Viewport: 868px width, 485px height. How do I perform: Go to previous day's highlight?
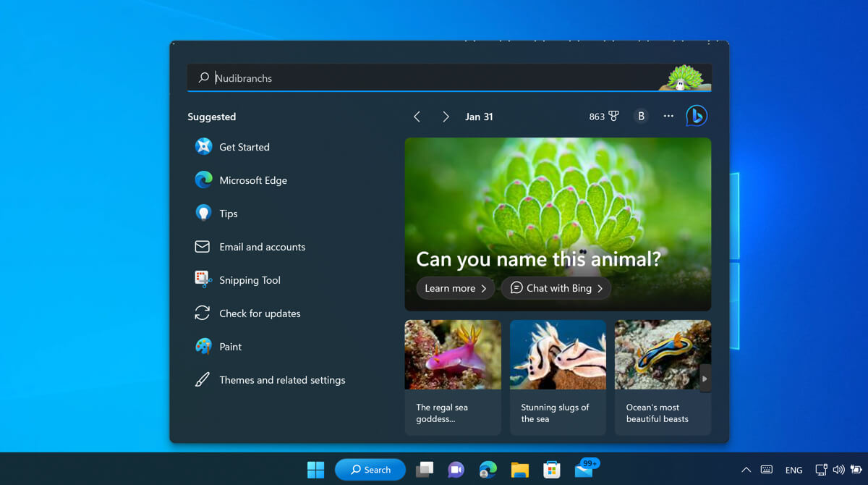[417, 117]
